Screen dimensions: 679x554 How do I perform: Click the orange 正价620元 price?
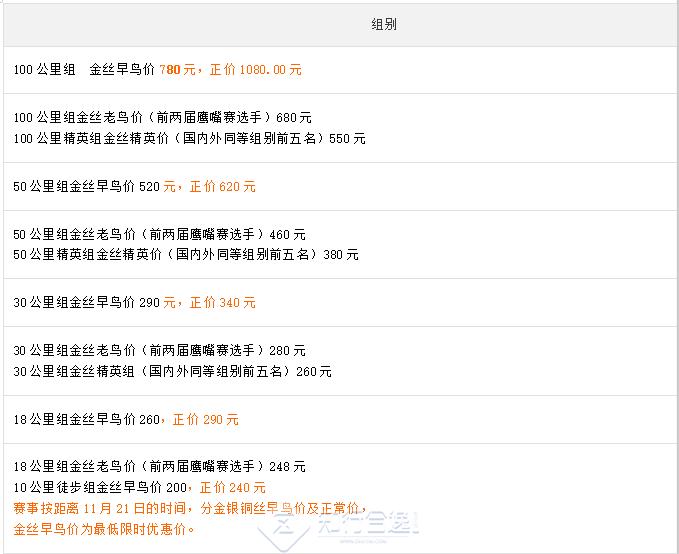(222, 187)
